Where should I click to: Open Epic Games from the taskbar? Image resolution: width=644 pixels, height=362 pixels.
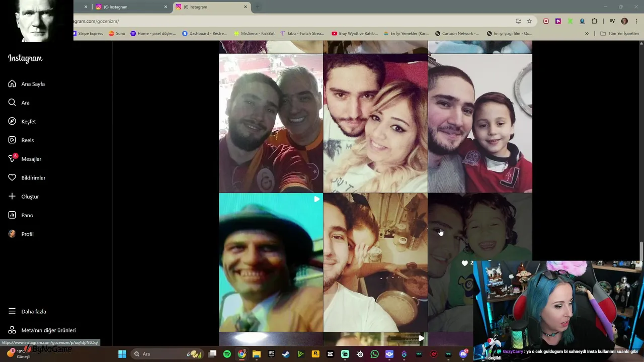coord(271,354)
